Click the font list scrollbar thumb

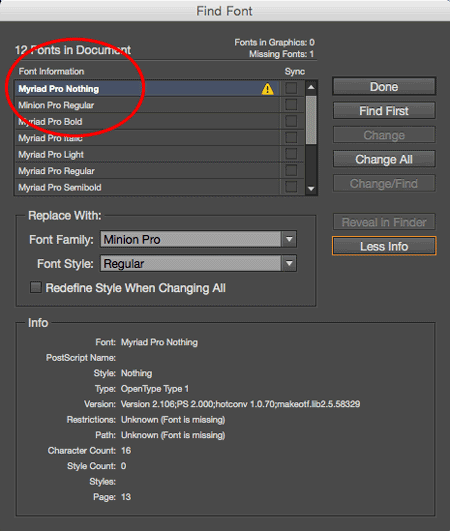click(x=311, y=120)
